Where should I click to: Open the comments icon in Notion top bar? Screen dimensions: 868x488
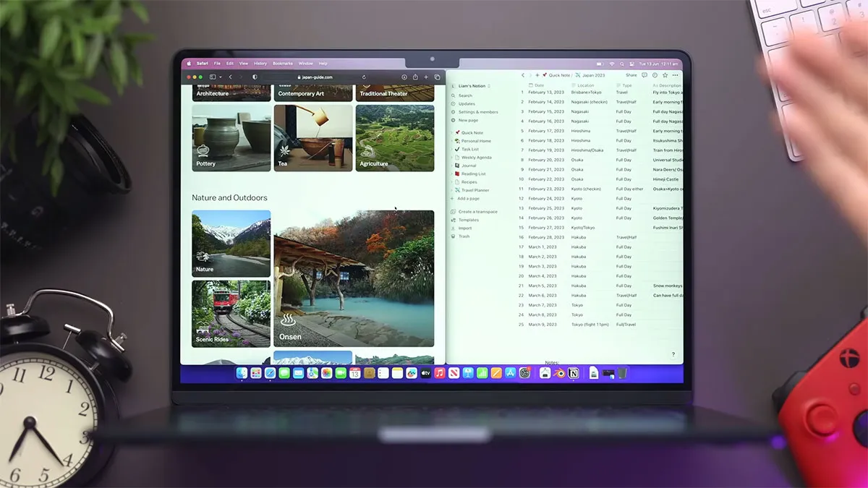tap(644, 75)
